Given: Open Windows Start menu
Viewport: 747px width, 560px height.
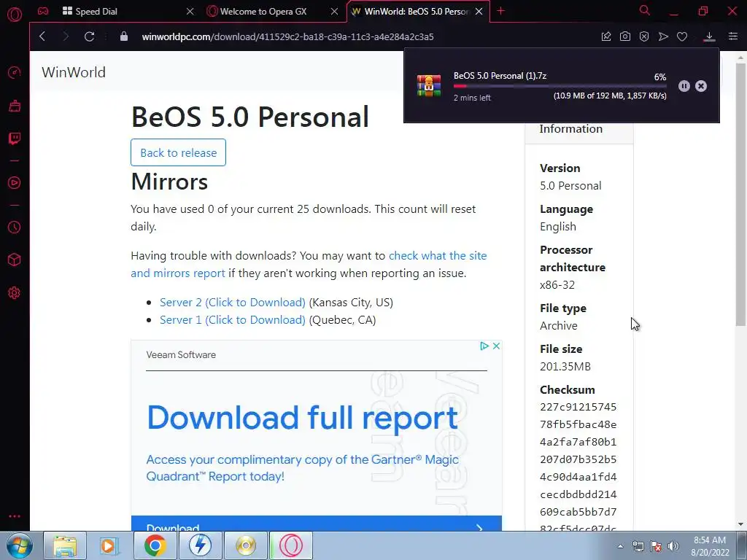Looking at the screenshot, I should coord(20,545).
